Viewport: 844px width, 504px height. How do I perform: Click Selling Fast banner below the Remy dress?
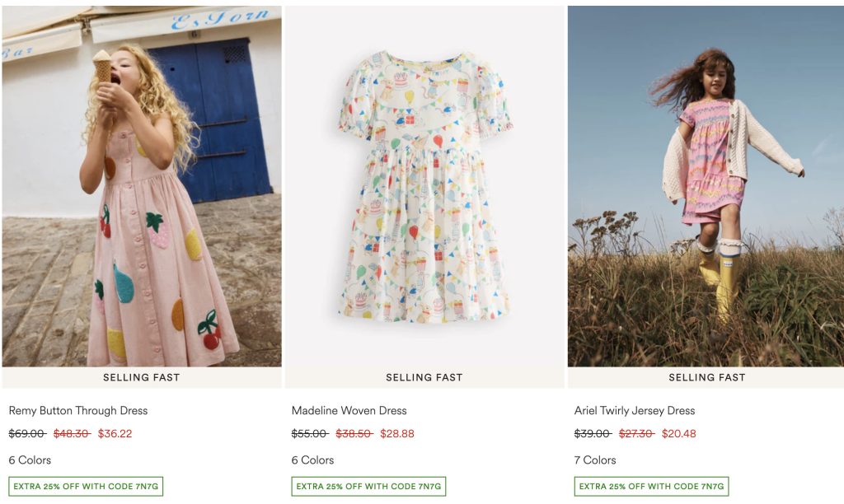click(x=142, y=377)
